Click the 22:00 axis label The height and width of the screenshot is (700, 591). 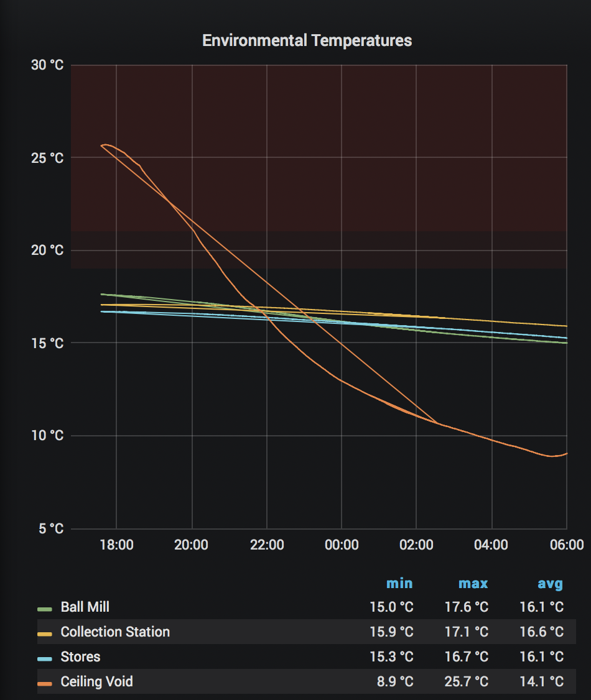tap(268, 545)
